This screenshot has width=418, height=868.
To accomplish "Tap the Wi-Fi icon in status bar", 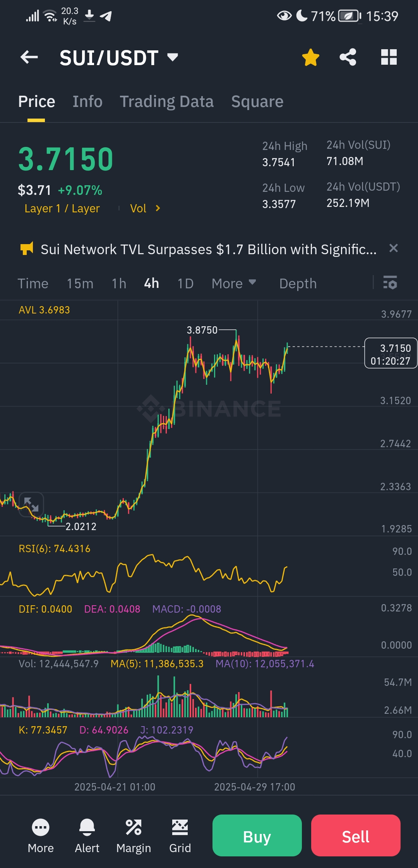I will (x=50, y=16).
